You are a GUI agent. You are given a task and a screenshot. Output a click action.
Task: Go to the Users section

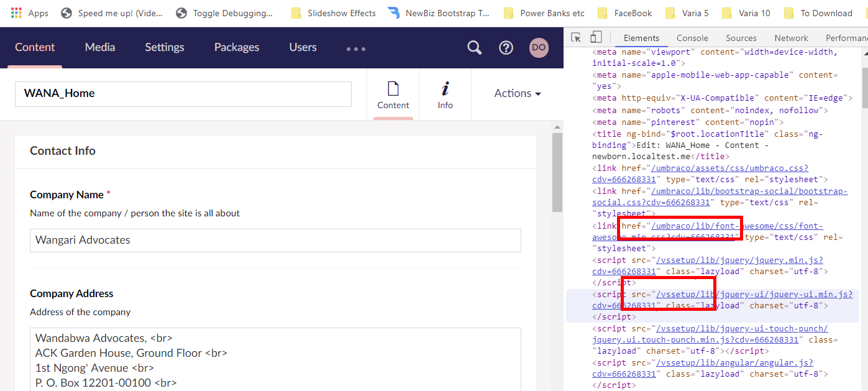click(x=303, y=47)
